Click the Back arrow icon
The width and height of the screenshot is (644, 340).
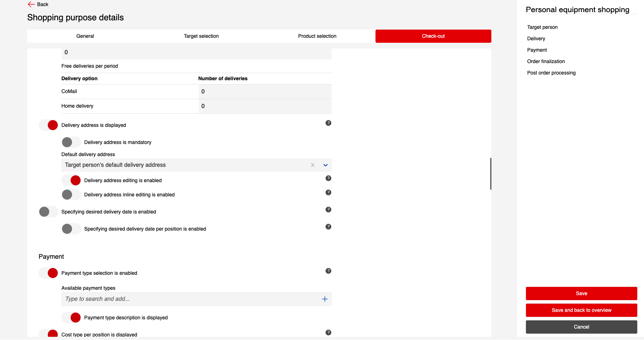point(31,4)
